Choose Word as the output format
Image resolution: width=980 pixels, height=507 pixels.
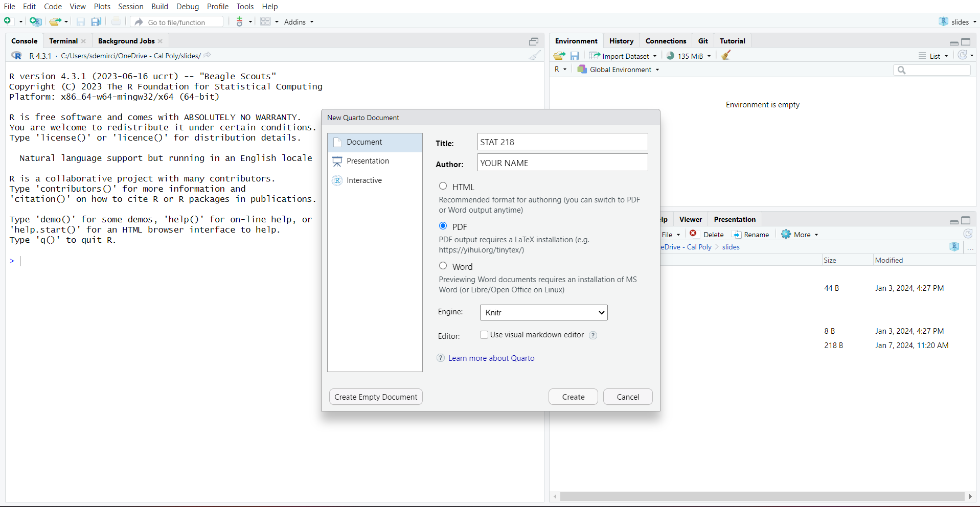click(443, 265)
